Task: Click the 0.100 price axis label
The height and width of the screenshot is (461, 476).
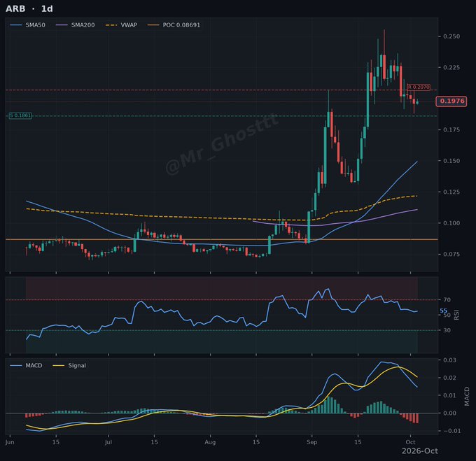Action: click(x=451, y=223)
